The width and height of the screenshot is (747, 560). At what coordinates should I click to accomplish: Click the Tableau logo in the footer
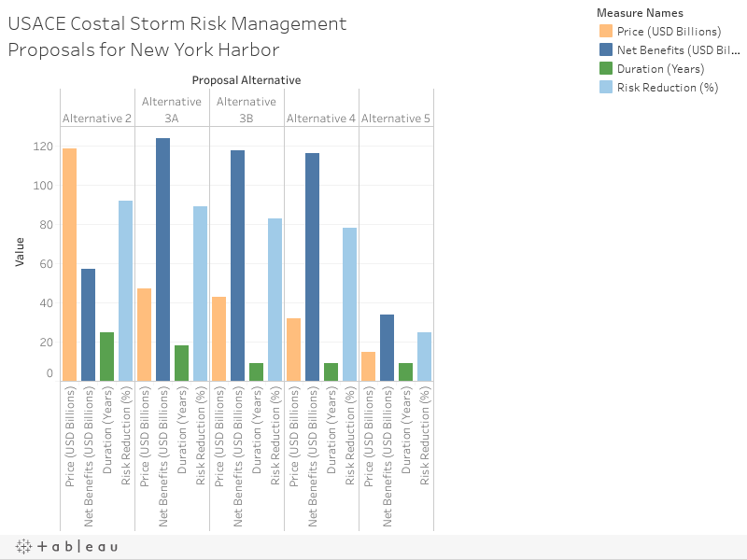click(67, 546)
